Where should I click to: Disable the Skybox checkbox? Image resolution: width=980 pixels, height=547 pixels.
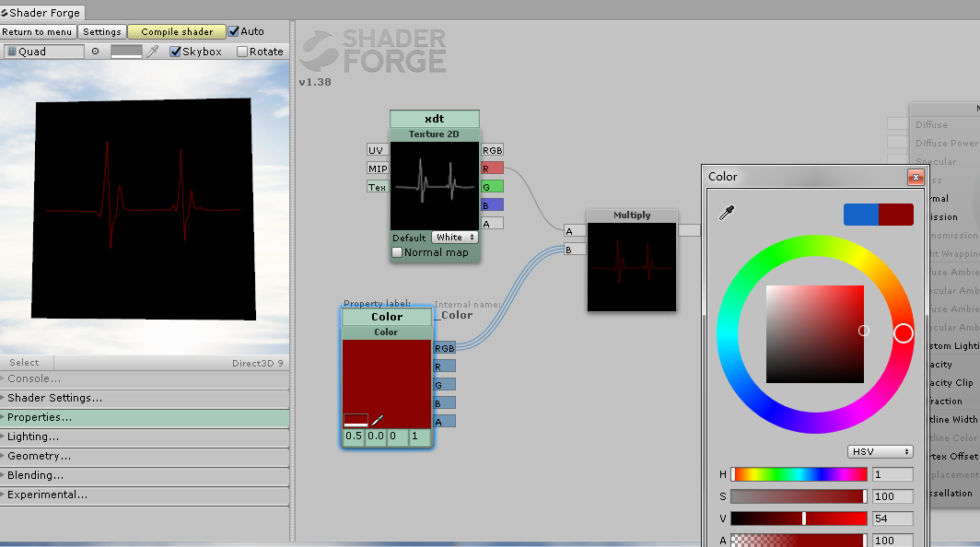coord(175,52)
